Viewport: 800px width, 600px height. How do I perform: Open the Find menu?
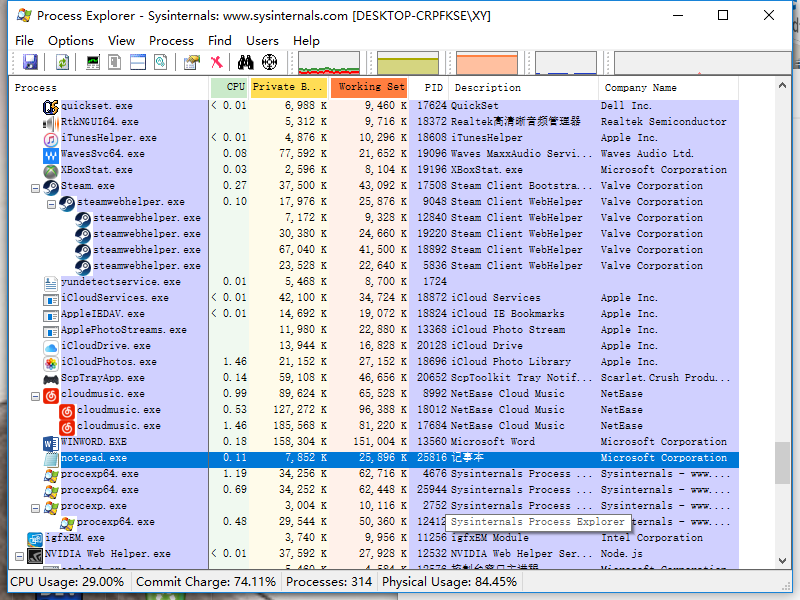coord(220,40)
